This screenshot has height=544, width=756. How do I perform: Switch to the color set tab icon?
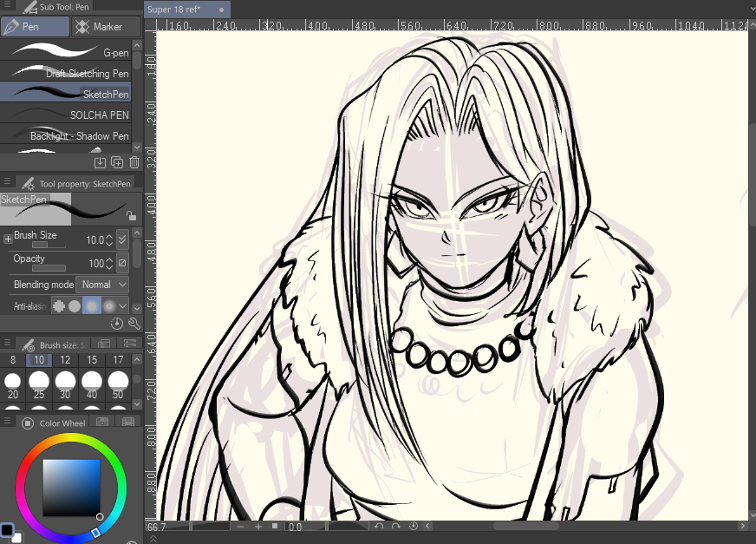[102, 422]
